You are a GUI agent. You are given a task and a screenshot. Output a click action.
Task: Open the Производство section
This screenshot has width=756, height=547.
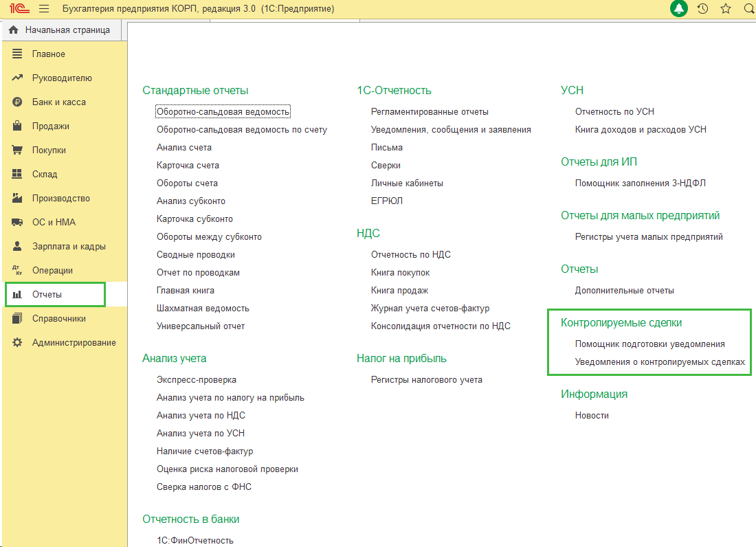(60, 199)
